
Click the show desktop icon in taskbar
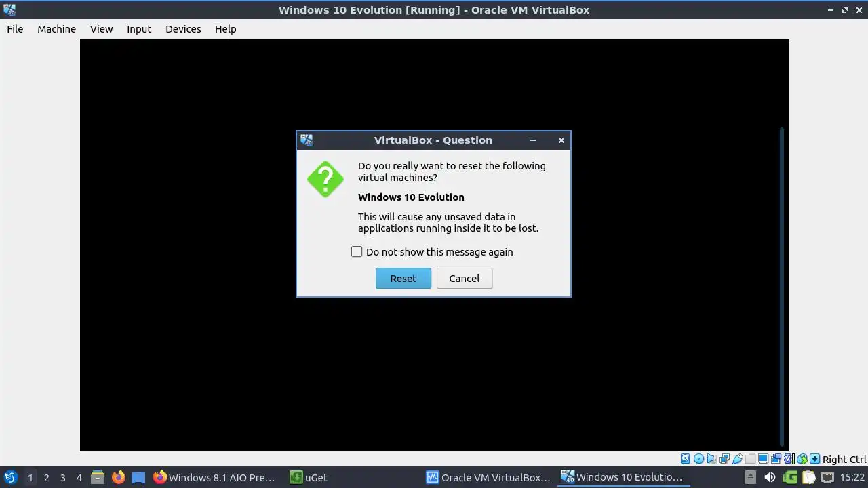coord(138,477)
